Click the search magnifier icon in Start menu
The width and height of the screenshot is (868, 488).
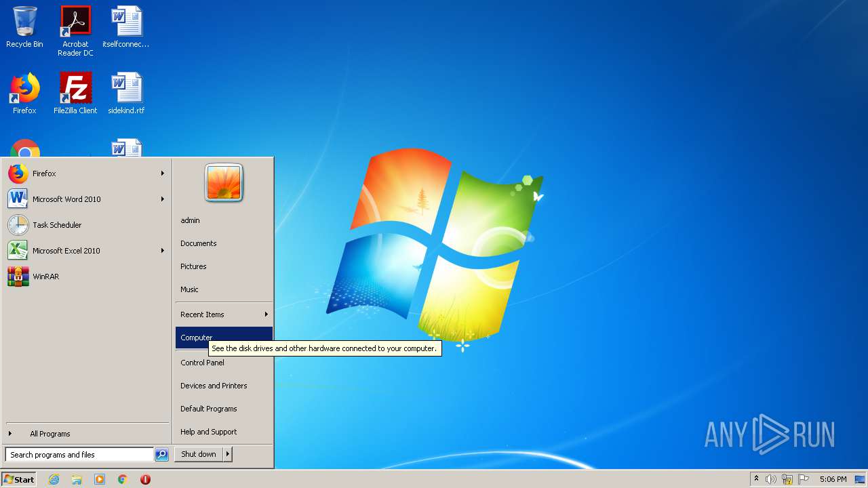tap(161, 455)
